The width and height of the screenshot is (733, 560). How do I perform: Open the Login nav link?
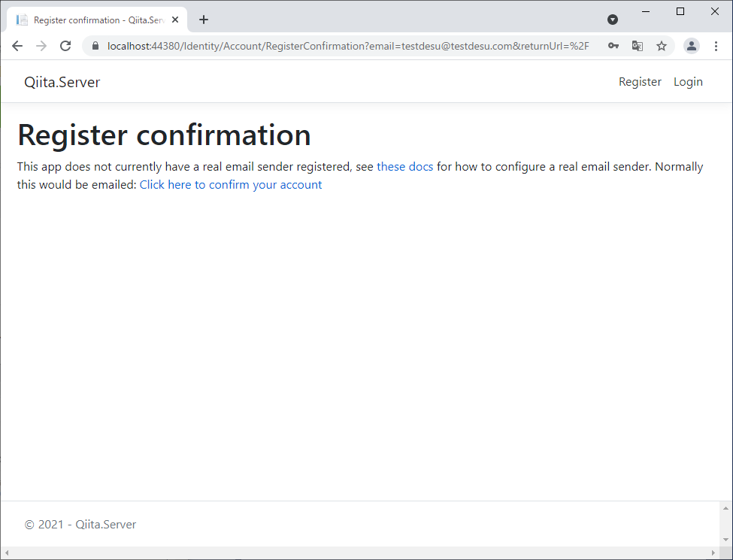click(x=688, y=82)
